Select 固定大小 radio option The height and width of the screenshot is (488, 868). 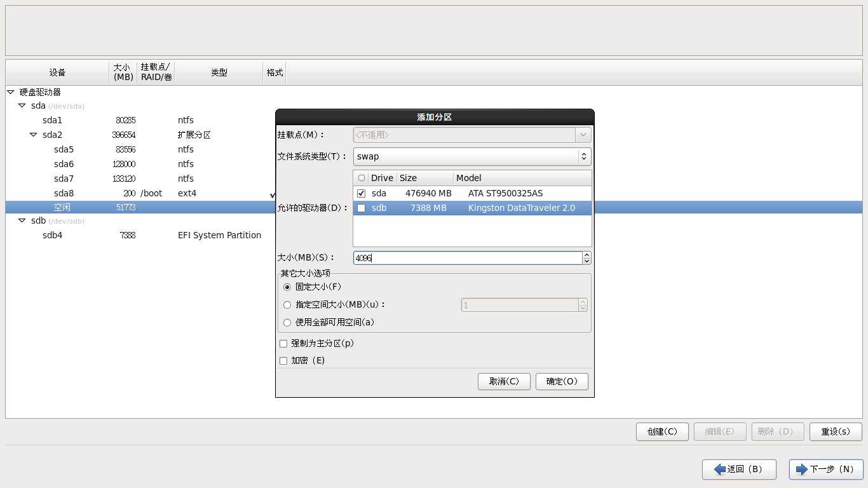click(x=287, y=287)
